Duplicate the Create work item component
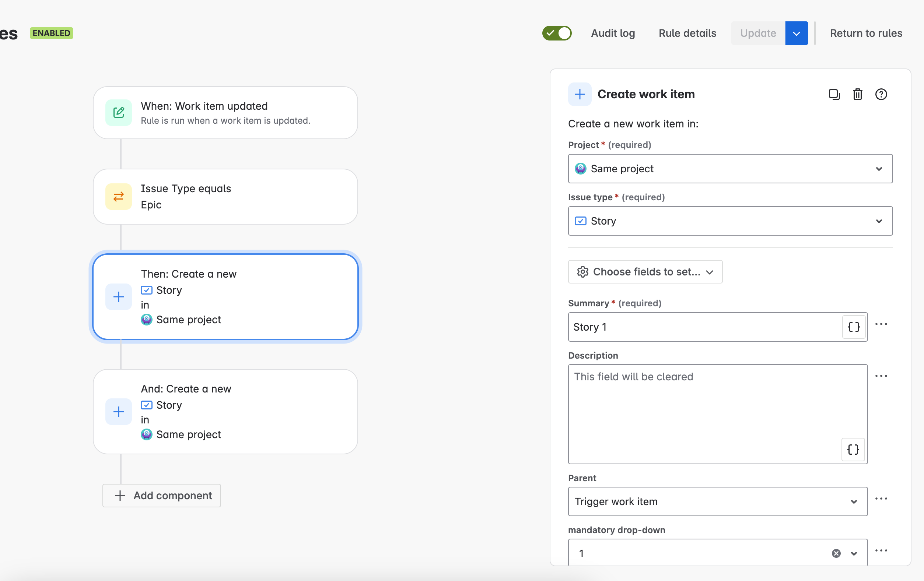This screenshot has height=581, width=924. [x=834, y=94]
